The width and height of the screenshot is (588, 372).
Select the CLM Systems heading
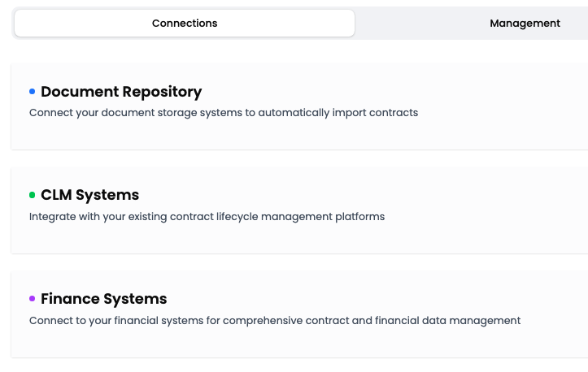[89, 195]
